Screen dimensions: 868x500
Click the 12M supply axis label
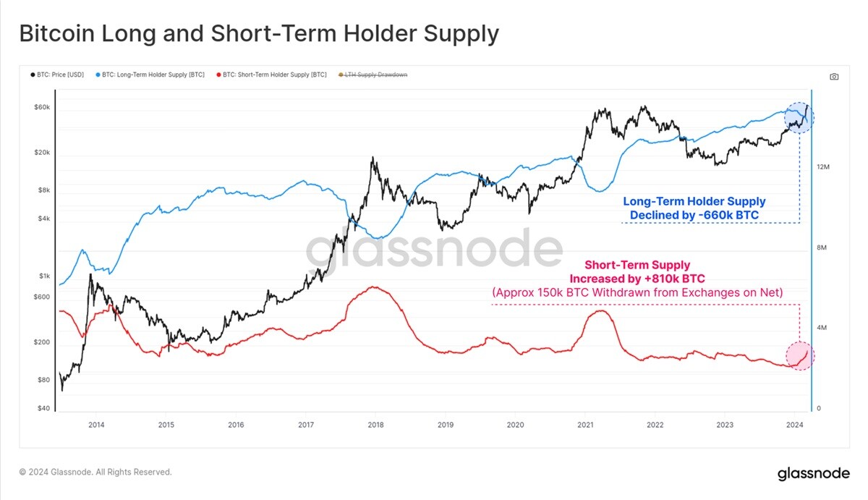(x=822, y=167)
